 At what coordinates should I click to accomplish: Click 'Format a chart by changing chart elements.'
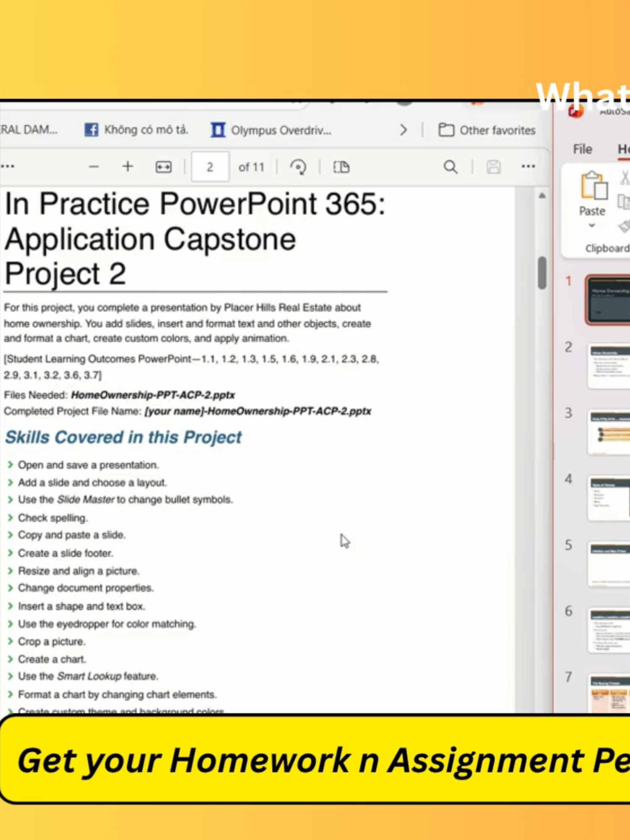(x=118, y=695)
